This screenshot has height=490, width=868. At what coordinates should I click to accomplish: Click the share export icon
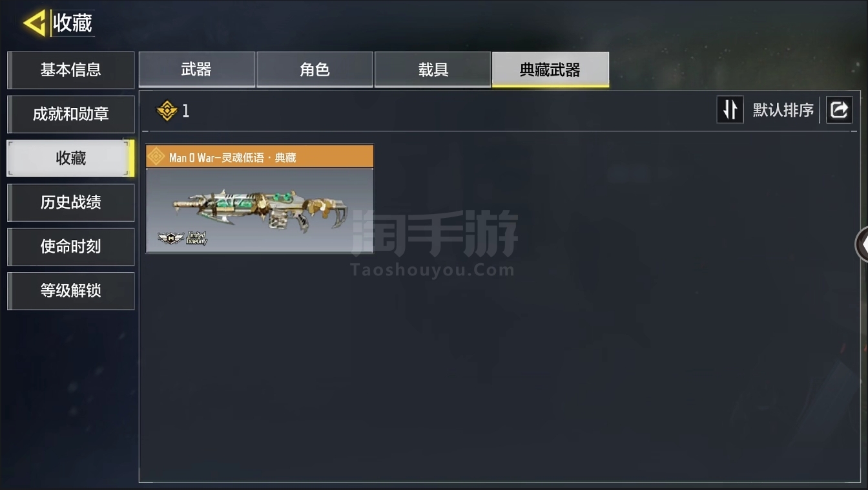pos(839,110)
